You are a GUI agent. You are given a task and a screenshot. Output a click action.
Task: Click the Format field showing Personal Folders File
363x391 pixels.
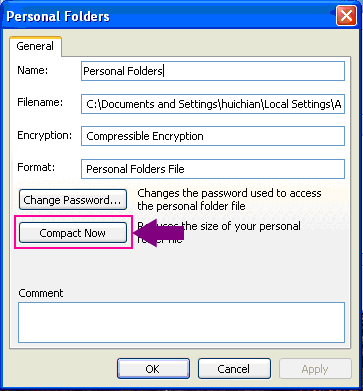click(x=213, y=169)
